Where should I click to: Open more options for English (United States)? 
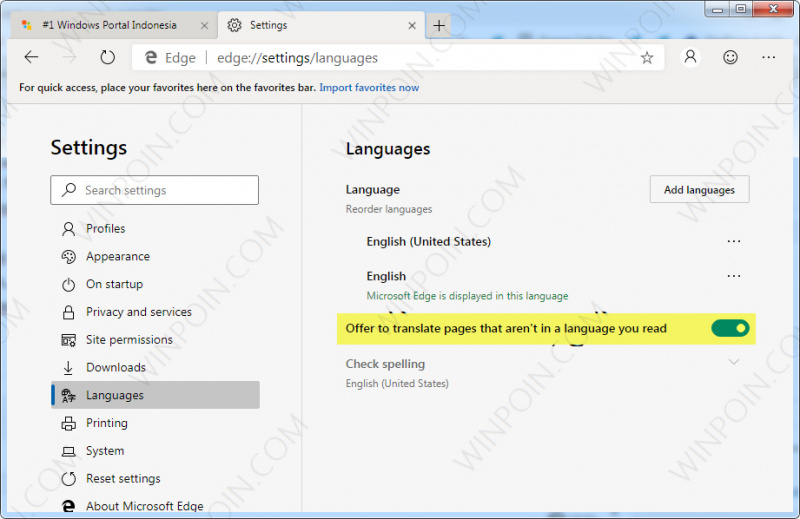734,241
